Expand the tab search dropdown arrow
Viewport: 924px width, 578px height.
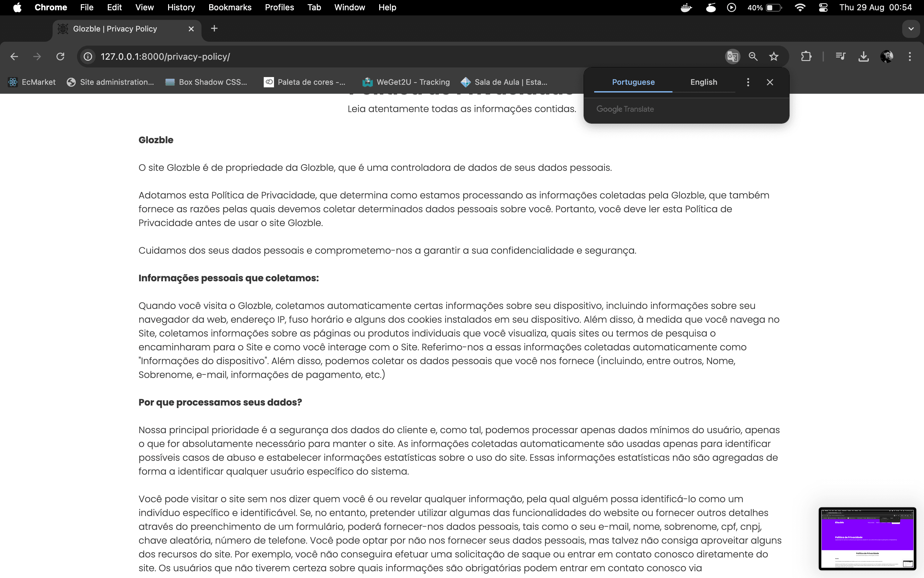[911, 29]
